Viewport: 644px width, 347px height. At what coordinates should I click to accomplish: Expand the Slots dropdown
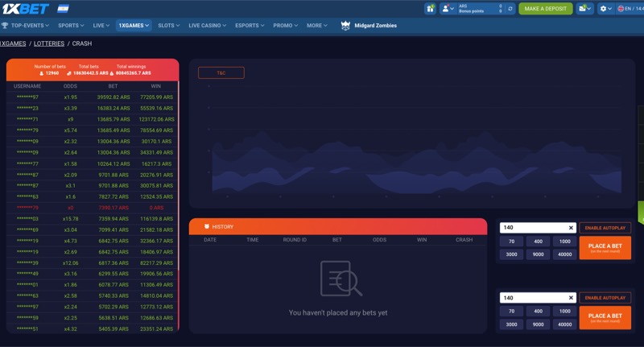[x=169, y=26]
